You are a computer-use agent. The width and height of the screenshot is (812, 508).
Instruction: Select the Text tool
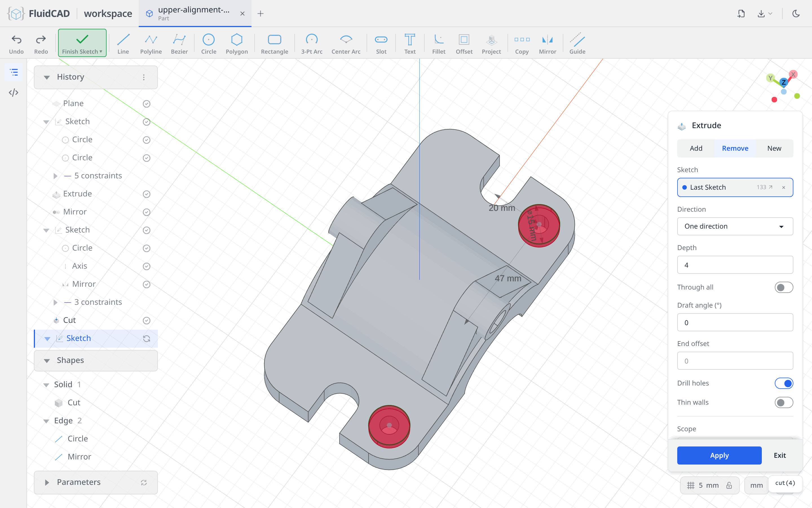[x=410, y=44]
